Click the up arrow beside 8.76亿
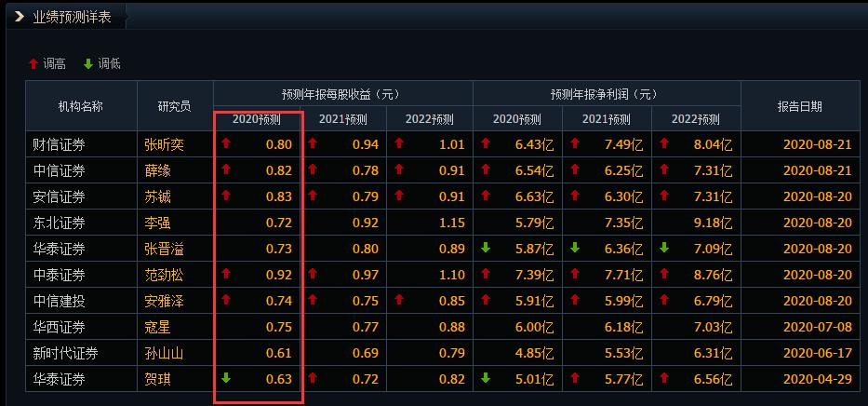 click(x=664, y=274)
